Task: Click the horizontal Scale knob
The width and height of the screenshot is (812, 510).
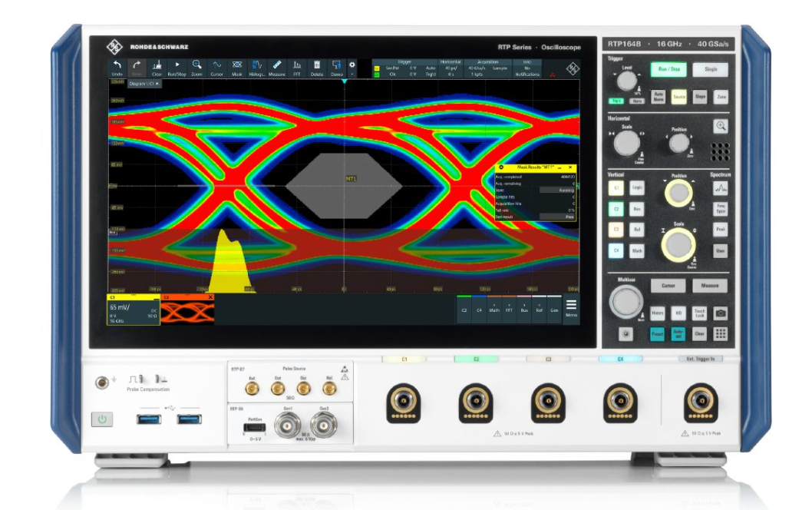Action: pos(626,143)
